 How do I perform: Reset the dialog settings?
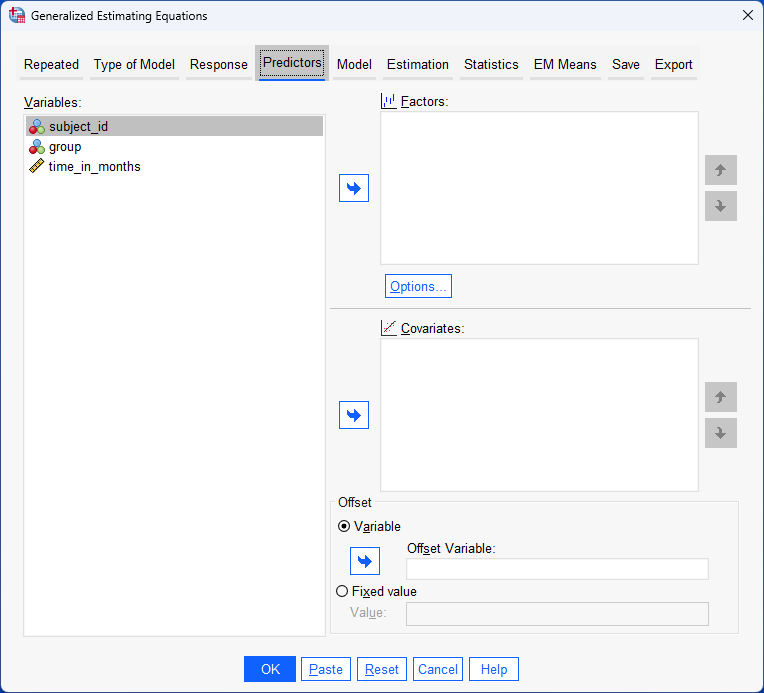click(382, 669)
